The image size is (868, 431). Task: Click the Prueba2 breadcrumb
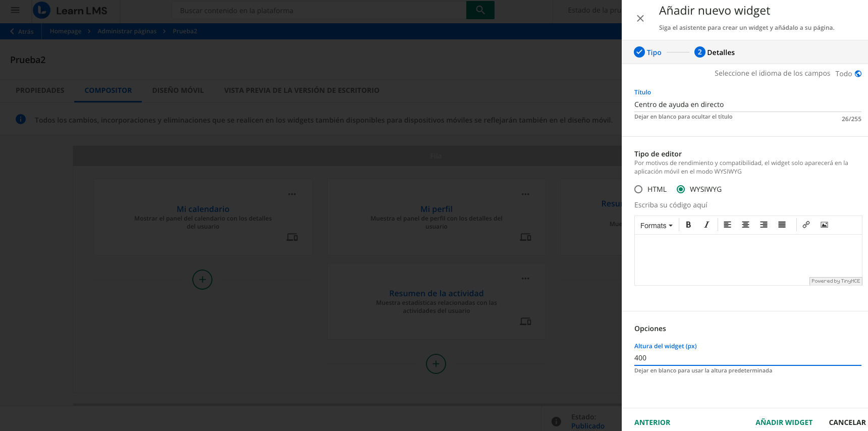185,31
